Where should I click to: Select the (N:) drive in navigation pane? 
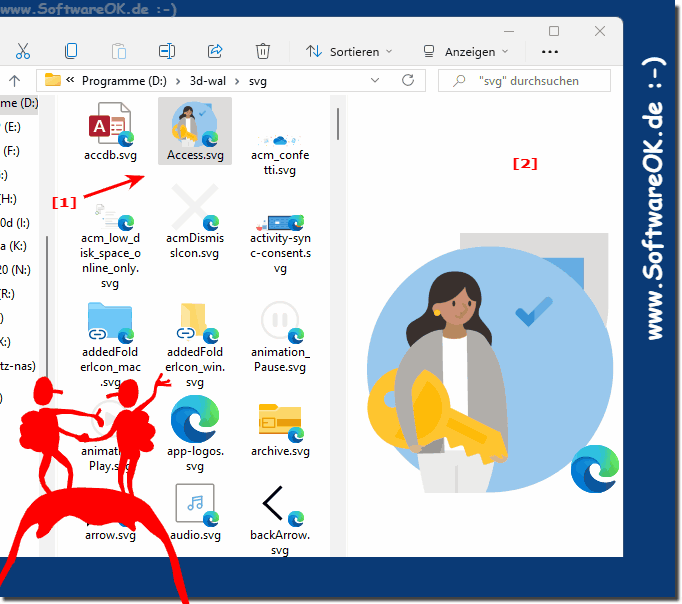[15, 270]
